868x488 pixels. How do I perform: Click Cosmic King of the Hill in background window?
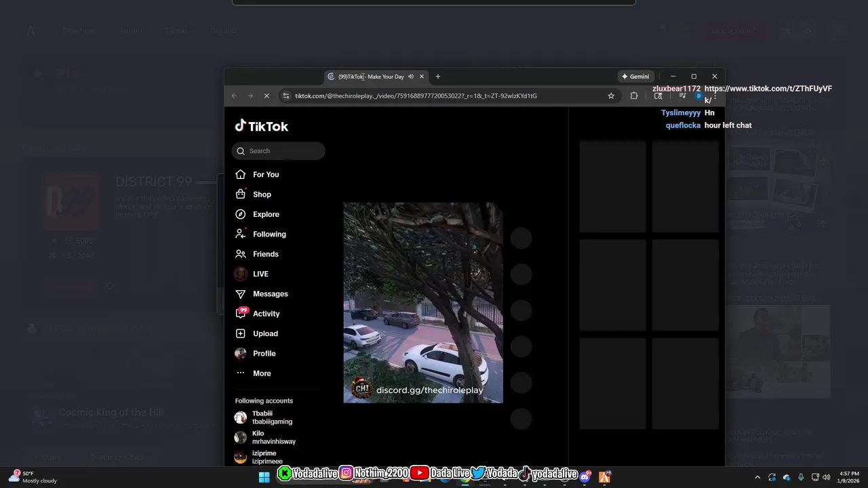(x=111, y=412)
